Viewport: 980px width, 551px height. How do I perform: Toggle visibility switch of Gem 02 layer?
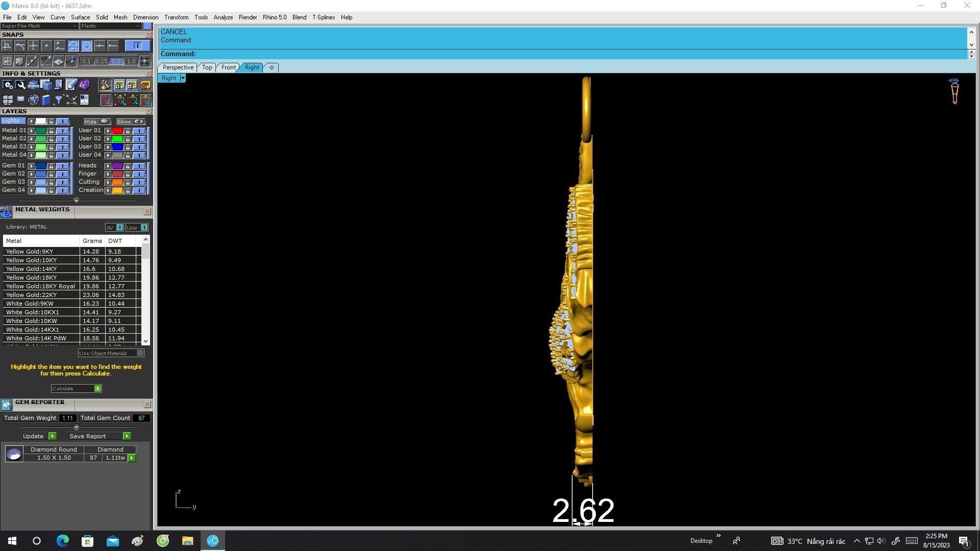point(62,174)
